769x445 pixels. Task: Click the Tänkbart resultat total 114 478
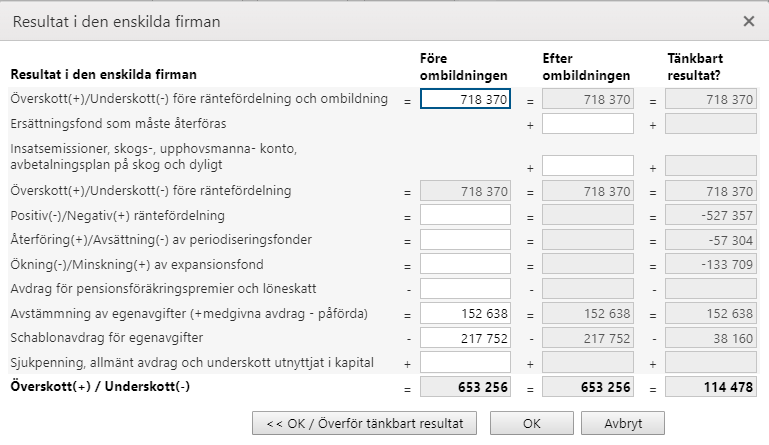711,387
